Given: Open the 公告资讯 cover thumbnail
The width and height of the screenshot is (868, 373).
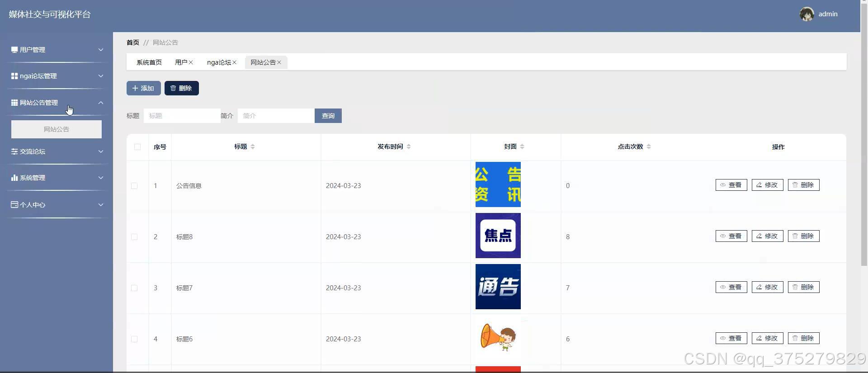Looking at the screenshot, I should [498, 184].
